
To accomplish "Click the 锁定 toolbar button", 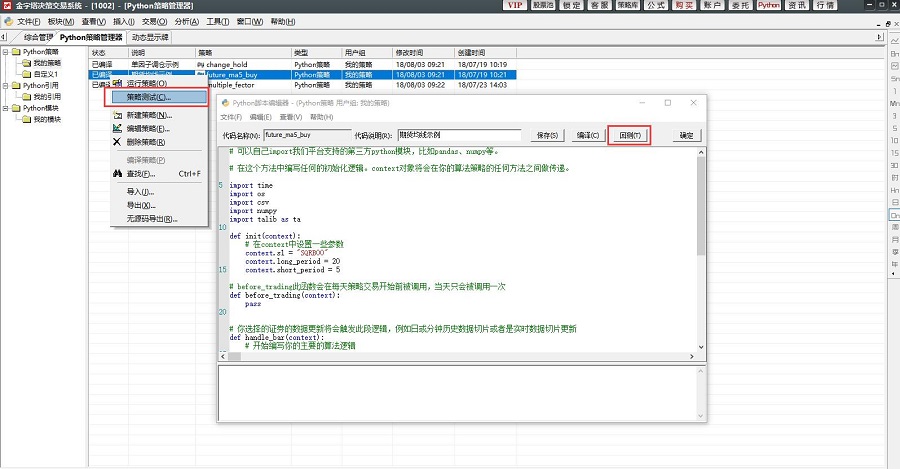I will click(571, 5).
